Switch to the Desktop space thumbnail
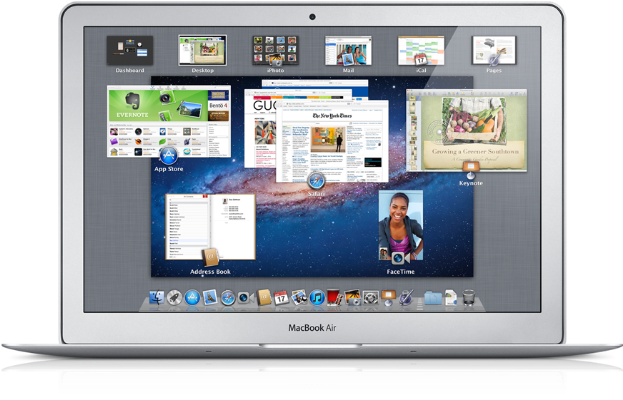This screenshot has height=400, width=623. point(203,50)
